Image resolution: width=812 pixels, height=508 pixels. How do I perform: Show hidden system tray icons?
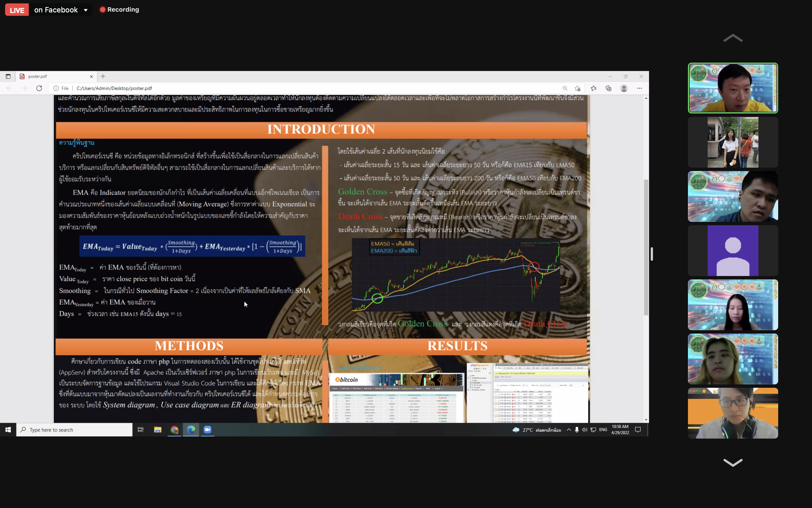click(569, 430)
